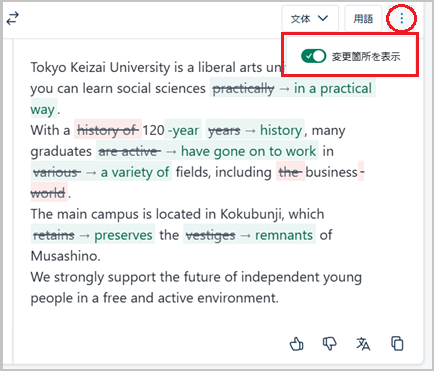
Task: Click the 'in a practical' suggested change
Action: tap(333, 88)
